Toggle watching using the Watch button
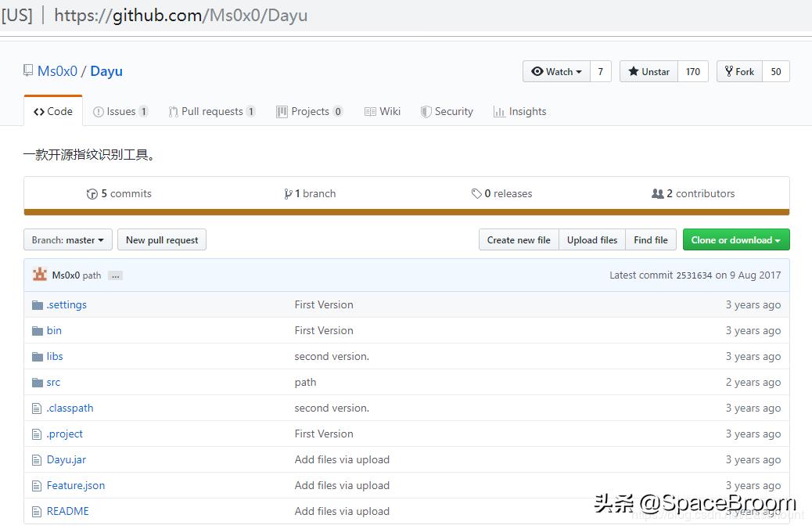Screen dimensions: 812x529 coord(555,71)
